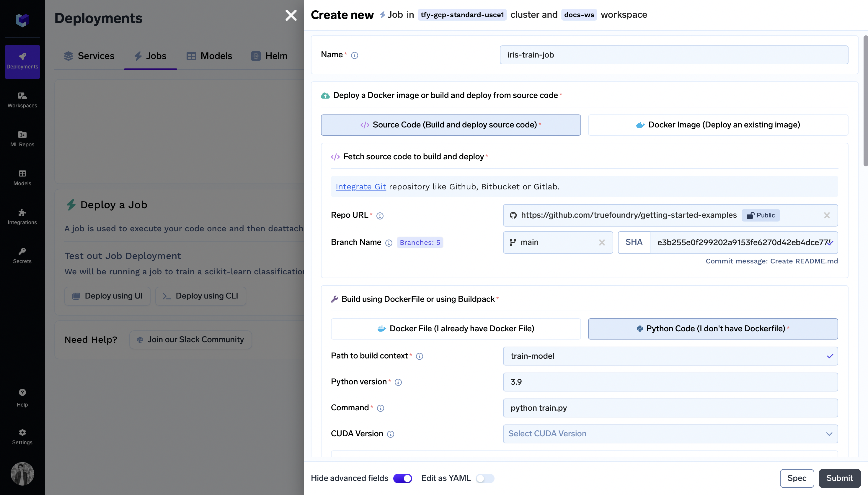868x495 pixels.
Task: Select Docker Image deploy option
Action: click(718, 125)
